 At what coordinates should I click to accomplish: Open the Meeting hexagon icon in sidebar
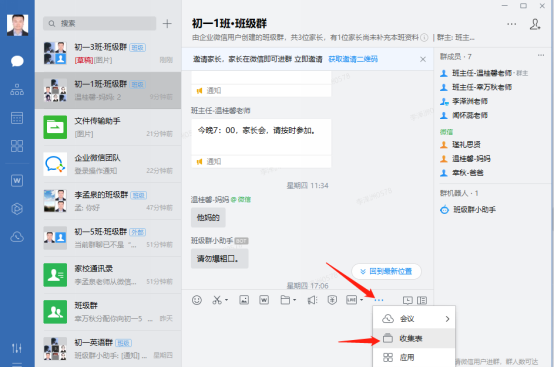(x=17, y=209)
